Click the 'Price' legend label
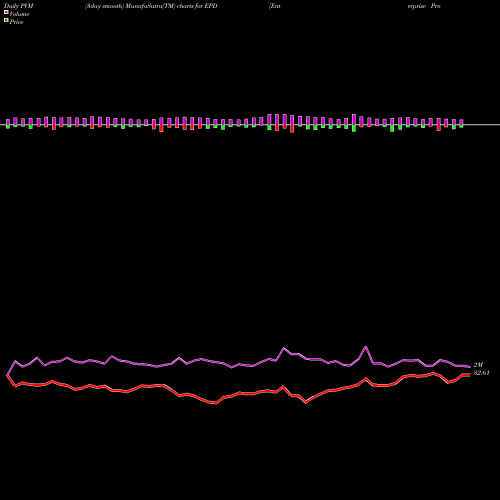Viewport: 500px width, 500px height. tap(16, 22)
